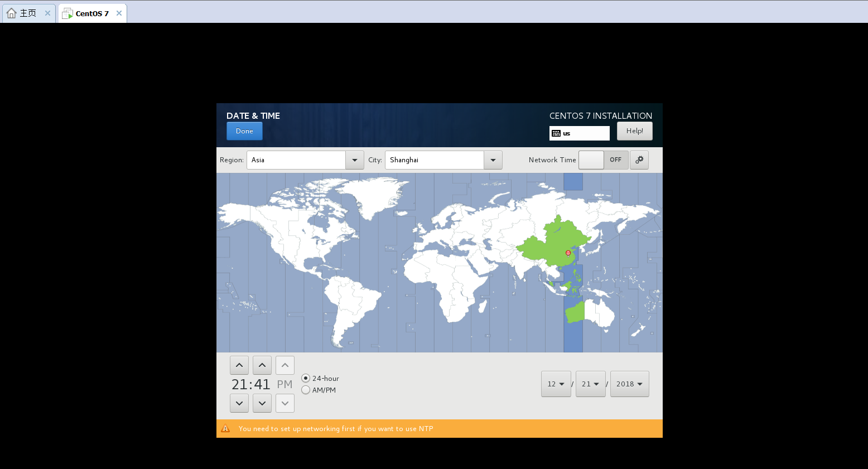Click the NTP warning triangle icon

(x=225, y=429)
